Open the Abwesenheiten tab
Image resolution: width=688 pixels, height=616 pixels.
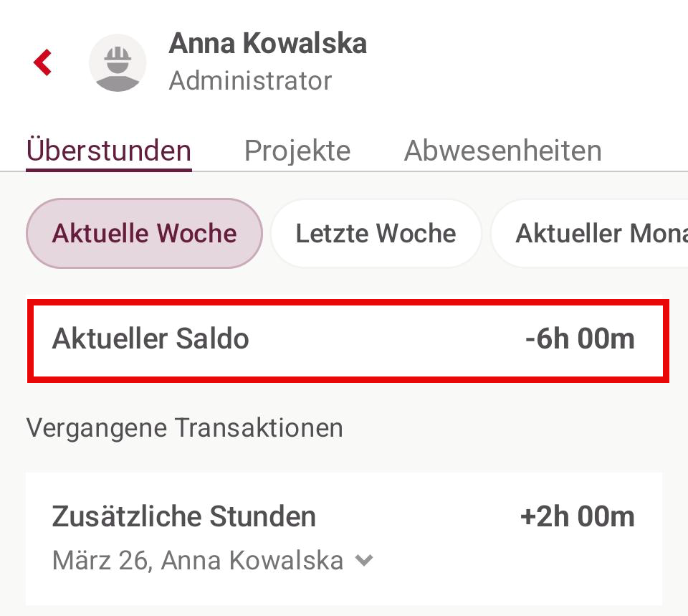pos(502,151)
